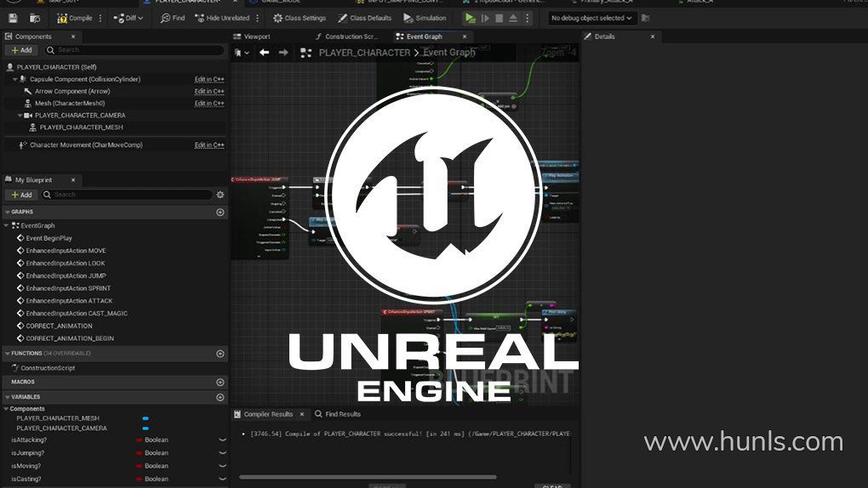Add a new variable with the plus icon

[220, 397]
